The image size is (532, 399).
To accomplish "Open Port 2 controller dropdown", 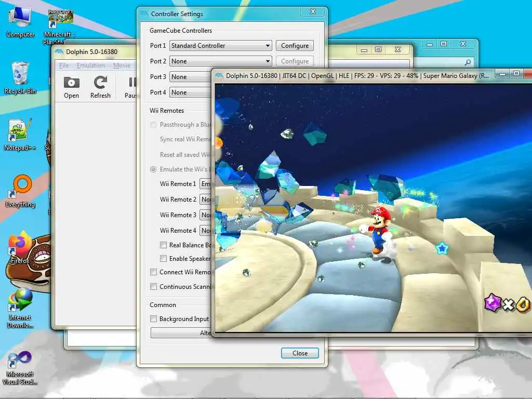I will (x=220, y=61).
